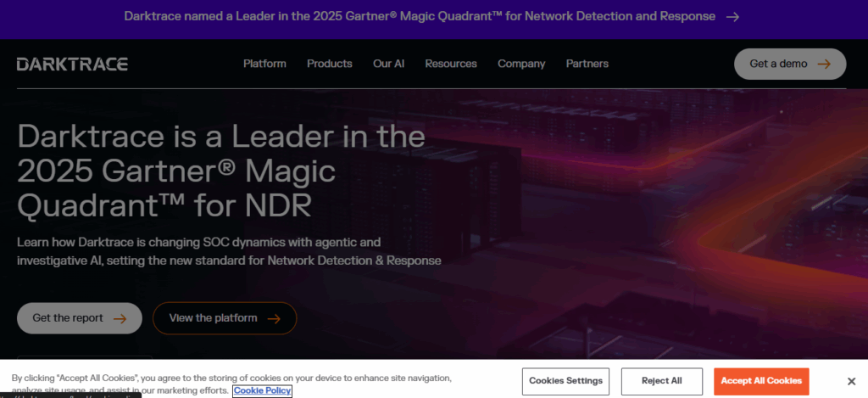Open the Company menu
Image resolution: width=868 pixels, height=398 pixels.
point(521,64)
